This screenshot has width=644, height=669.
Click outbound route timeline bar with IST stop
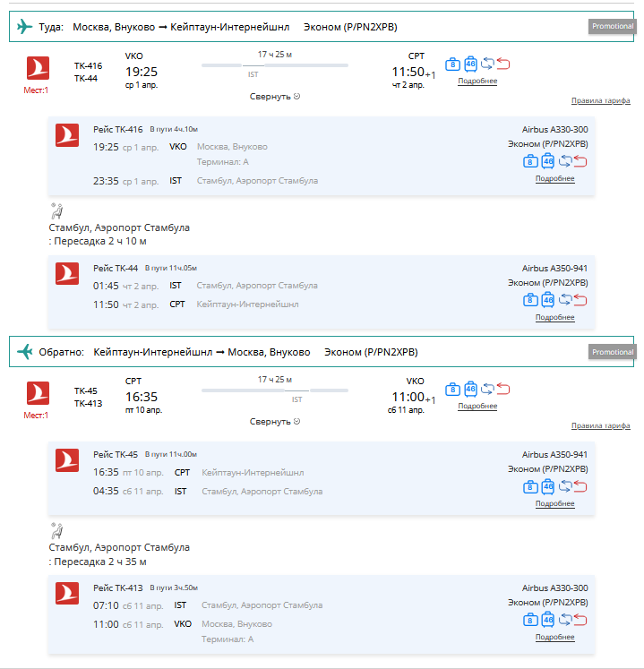coord(275,65)
